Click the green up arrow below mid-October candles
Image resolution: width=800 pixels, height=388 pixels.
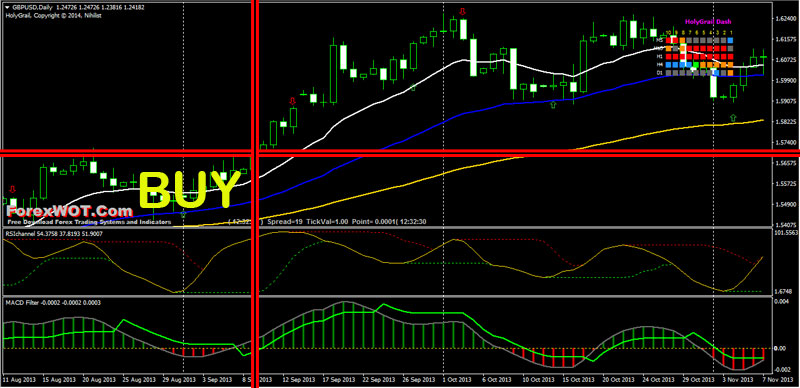[553, 105]
